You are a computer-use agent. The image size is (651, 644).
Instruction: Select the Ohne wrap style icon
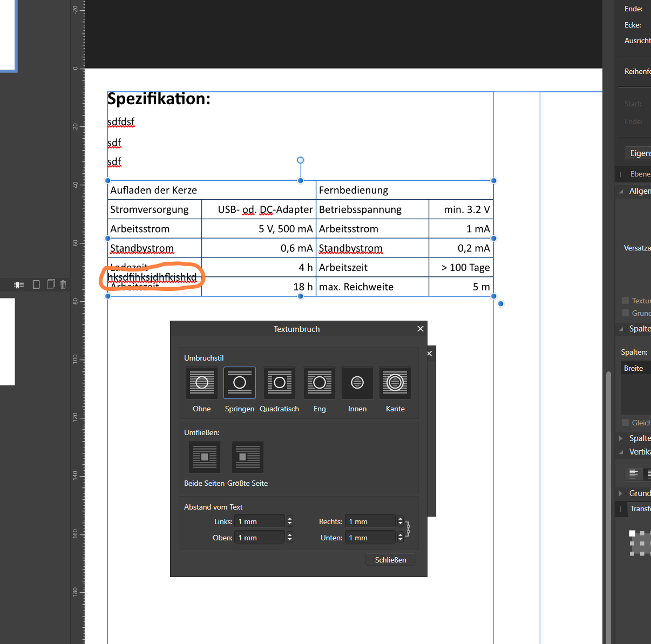tap(202, 383)
